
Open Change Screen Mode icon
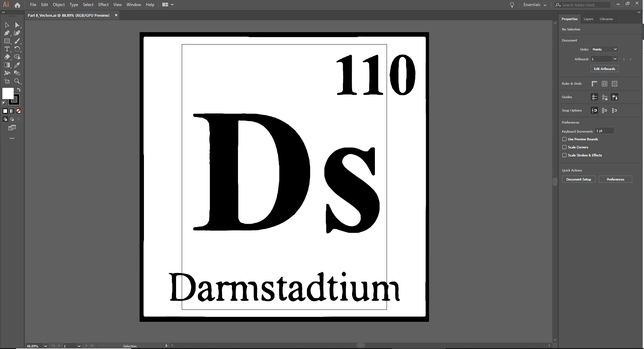pos(12,128)
